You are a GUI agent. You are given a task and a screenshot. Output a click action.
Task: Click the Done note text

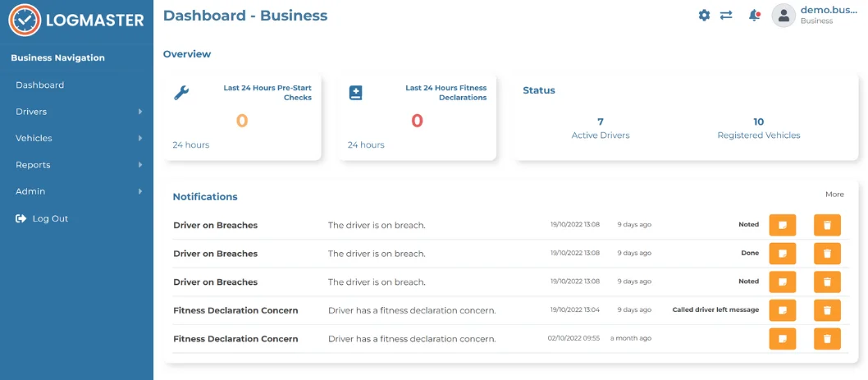tap(750, 253)
